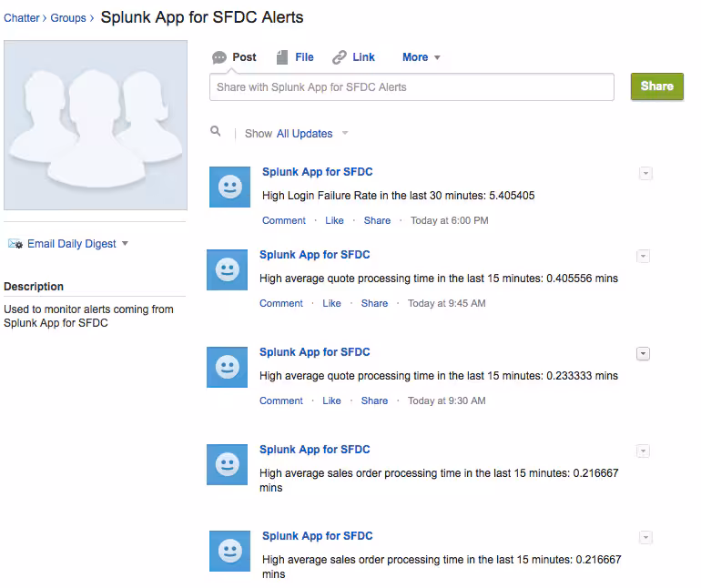The image size is (701, 588).
Task: Open Email Daily Digest dropdown arrow
Action: (125, 244)
